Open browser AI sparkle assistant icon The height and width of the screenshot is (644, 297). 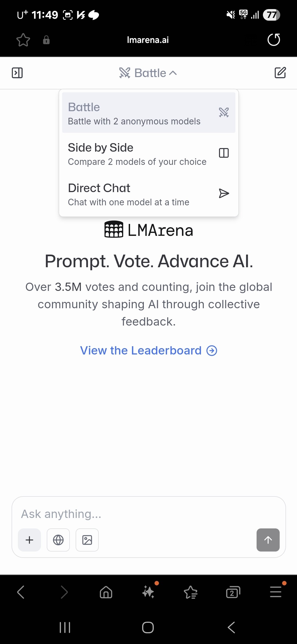pyautogui.click(x=148, y=592)
